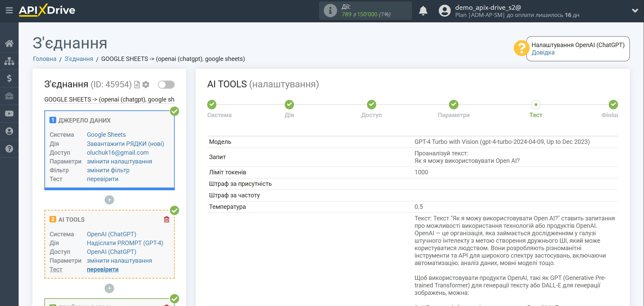Go to Система wizard step
Screen dimensions: 644x306
coord(212,105)
